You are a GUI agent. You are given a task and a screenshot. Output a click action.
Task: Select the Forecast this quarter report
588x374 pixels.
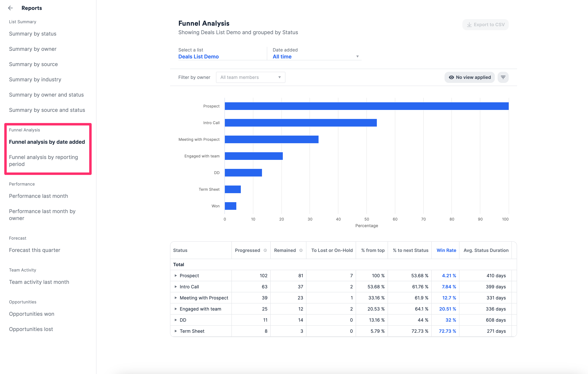click(34, 250)
